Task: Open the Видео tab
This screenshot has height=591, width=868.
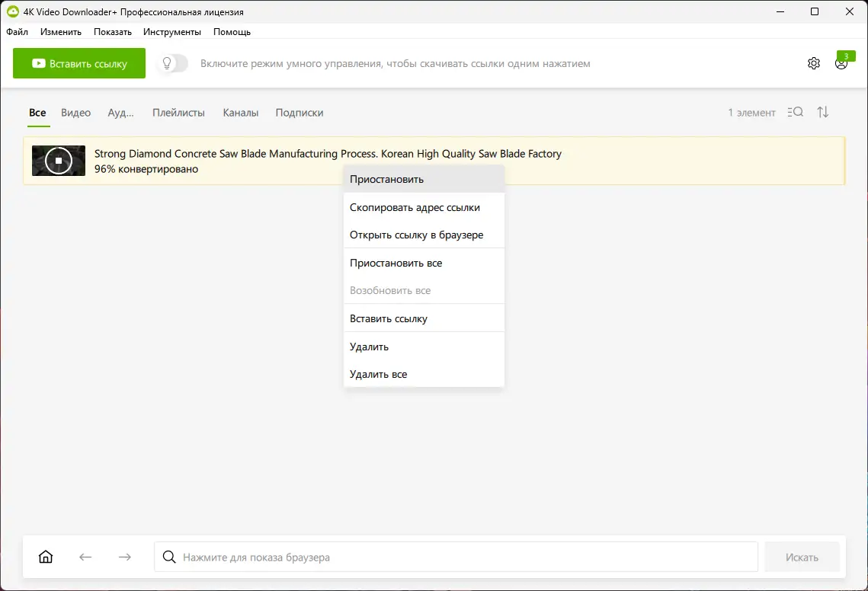Action: click(x=75, y=112)
